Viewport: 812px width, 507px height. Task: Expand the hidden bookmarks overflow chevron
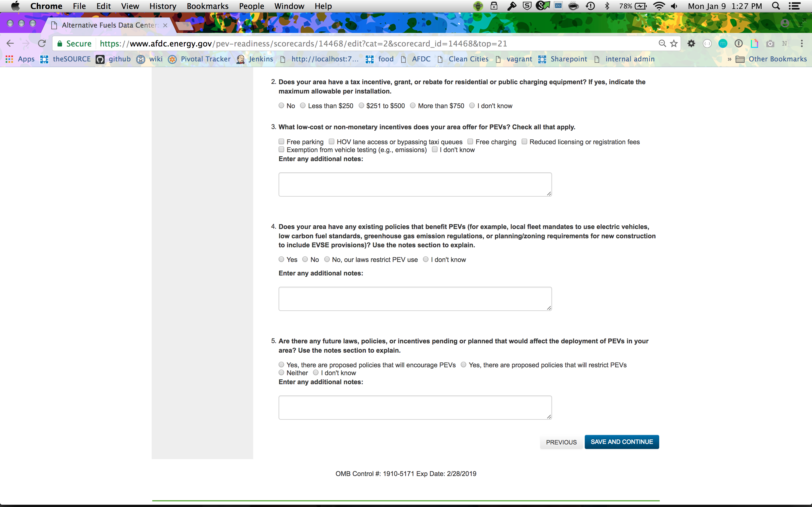(729, 59)
